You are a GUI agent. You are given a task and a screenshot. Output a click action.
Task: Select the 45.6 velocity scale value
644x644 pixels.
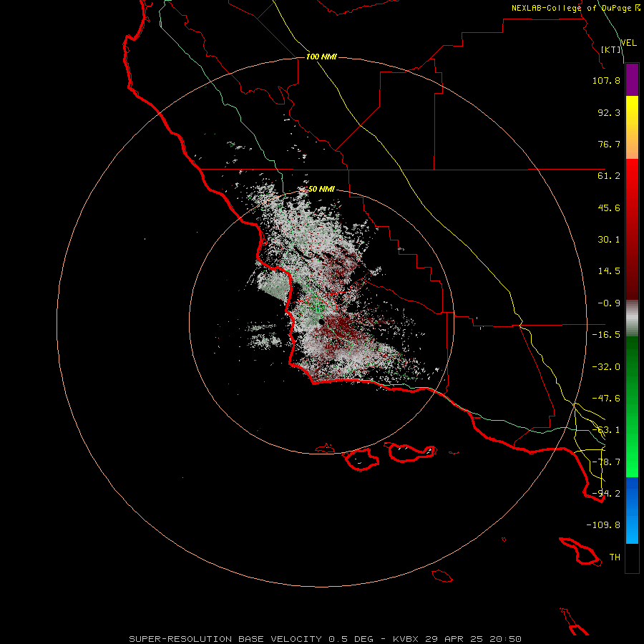coord(609,208)
